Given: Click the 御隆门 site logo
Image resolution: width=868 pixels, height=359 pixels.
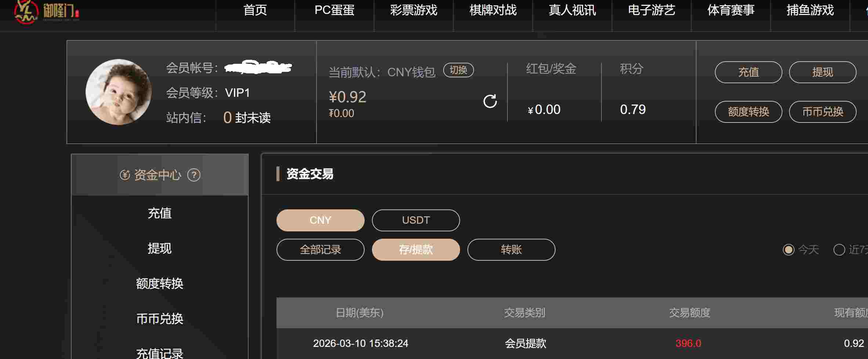Looking at the screenshot, I should coord(46,12).
